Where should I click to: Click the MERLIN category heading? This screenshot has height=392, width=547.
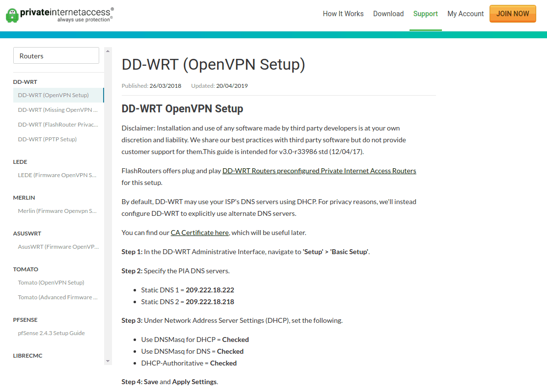pos(24,198)
